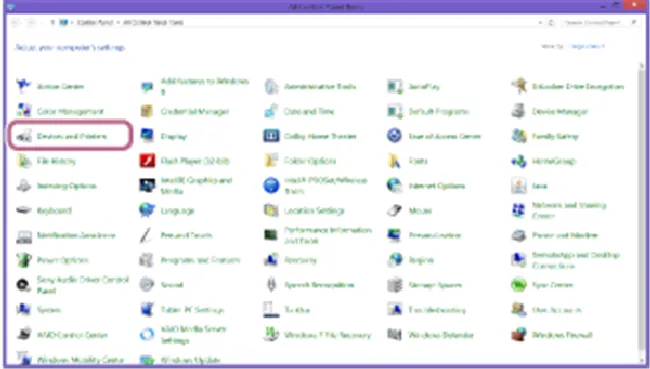Open the View by dropdown

[587, 46]
